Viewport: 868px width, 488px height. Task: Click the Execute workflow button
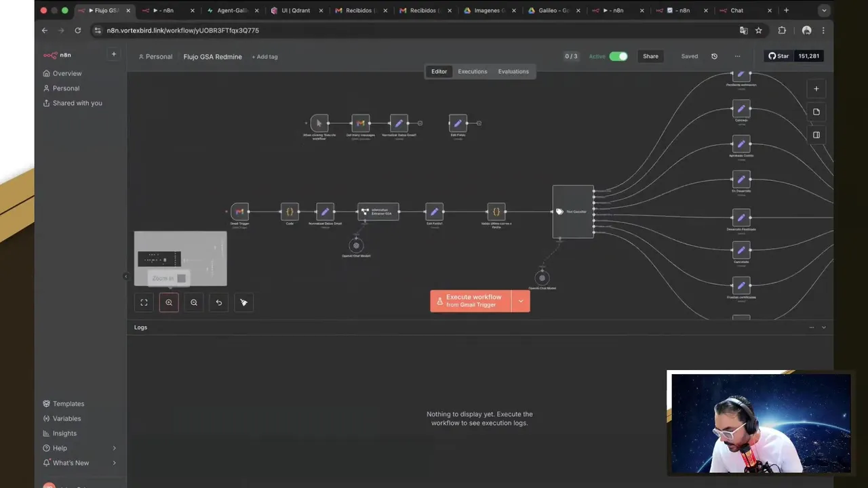pyautogui.click(x=471, y=301)
